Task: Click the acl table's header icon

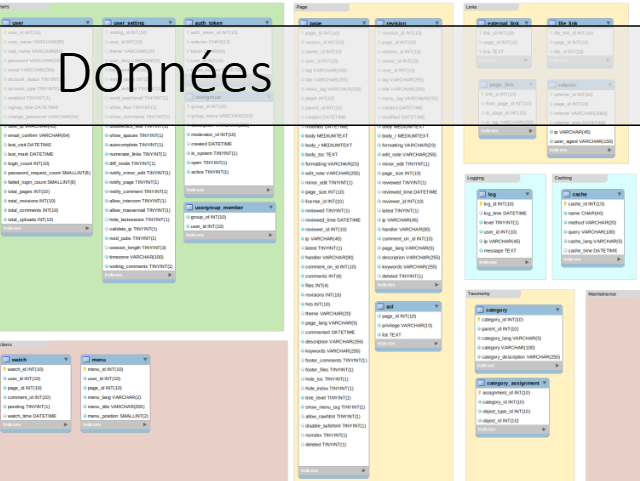Action: click(x=381, y=306)
